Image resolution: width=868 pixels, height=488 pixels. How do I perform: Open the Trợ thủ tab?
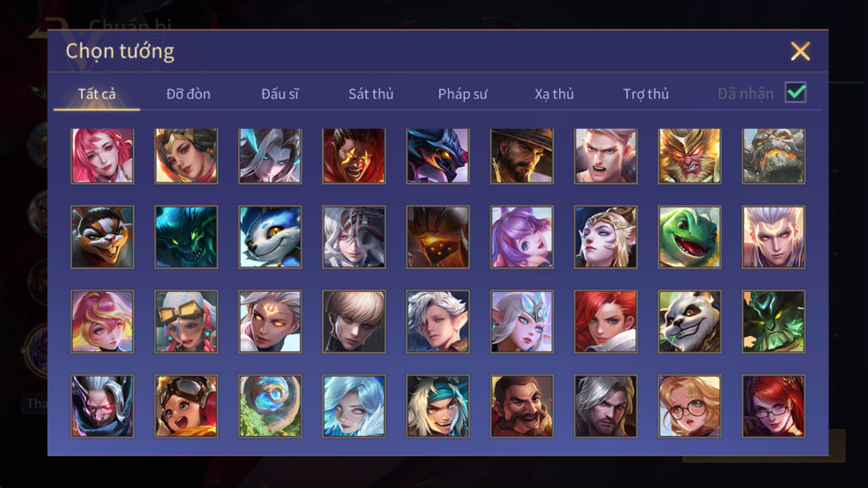646,94
